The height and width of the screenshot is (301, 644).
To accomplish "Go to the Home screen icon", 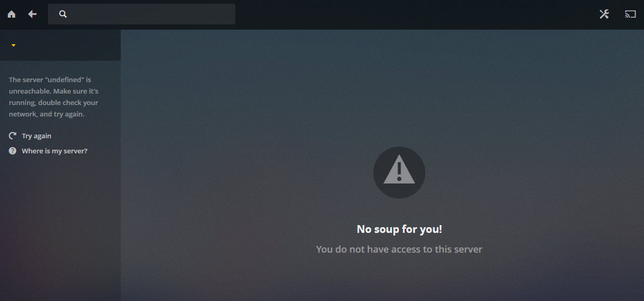I will click(x=11, y=14).
